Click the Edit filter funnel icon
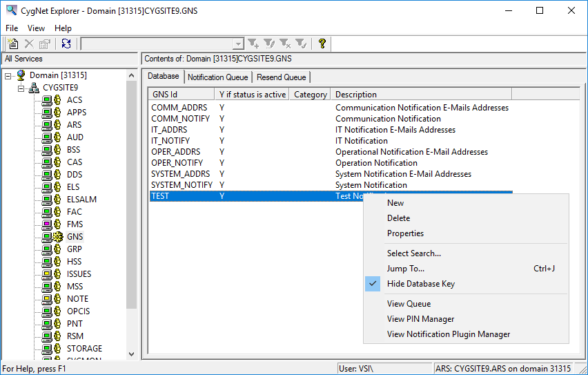Screen dimensions: 588x375 269,44
